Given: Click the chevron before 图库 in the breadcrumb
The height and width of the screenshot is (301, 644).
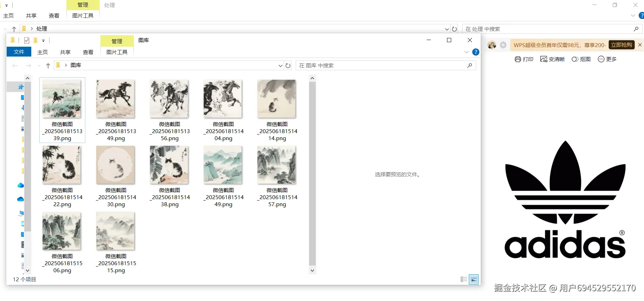Looking at the screenshot, I should 66,65.
